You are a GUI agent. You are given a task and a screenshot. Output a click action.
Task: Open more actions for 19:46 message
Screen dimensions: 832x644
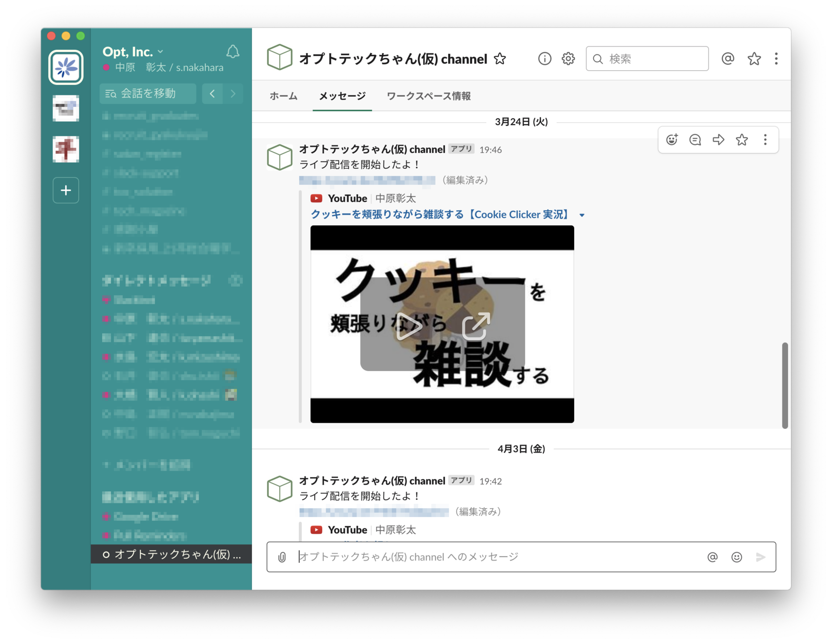(x=765, y=140)
